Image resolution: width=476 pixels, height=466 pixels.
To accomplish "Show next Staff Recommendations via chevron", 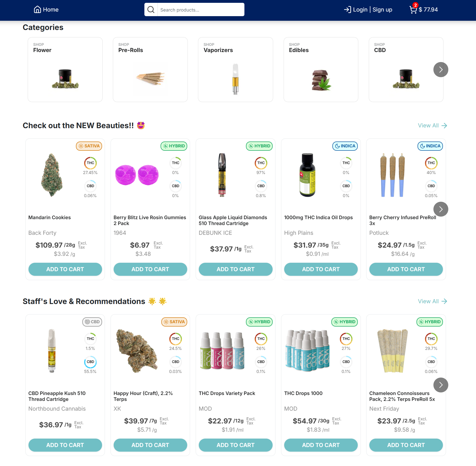I will (x=441, y=385).
